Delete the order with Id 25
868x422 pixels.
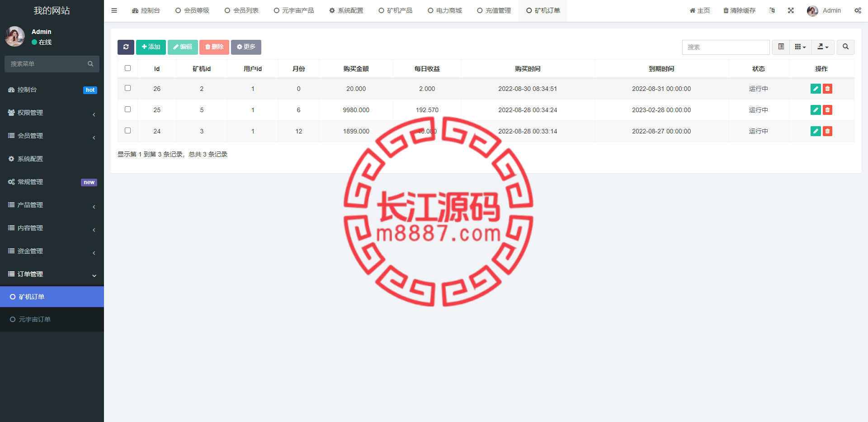pyautogui.click(x=827, y=110)
